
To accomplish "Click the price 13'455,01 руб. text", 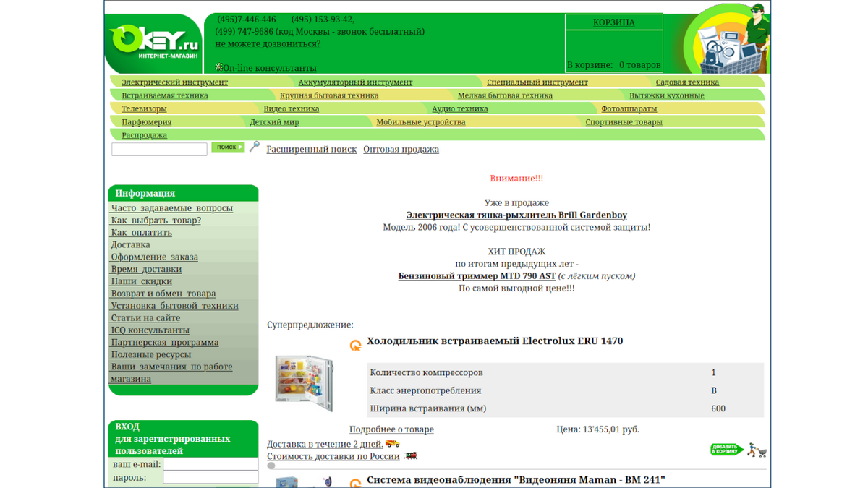I will [x=597, y=429].
